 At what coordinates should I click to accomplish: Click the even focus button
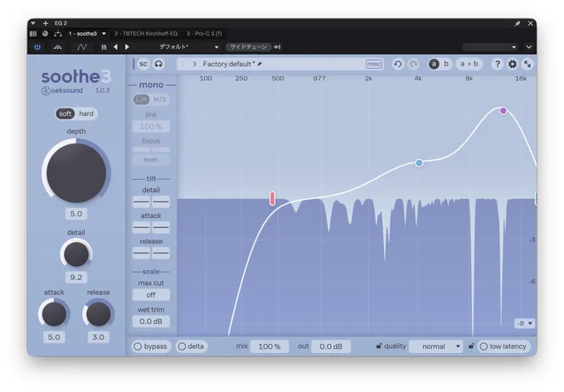coord(151,159)
